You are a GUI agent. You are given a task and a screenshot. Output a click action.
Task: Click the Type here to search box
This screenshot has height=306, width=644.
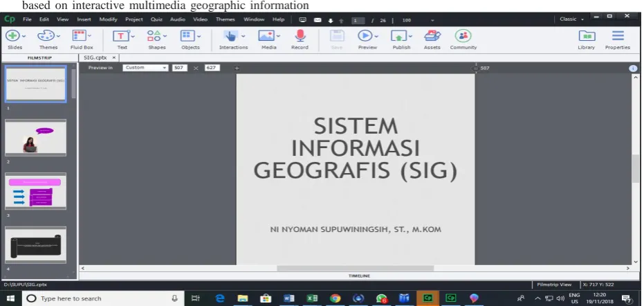tap(102, 298)
